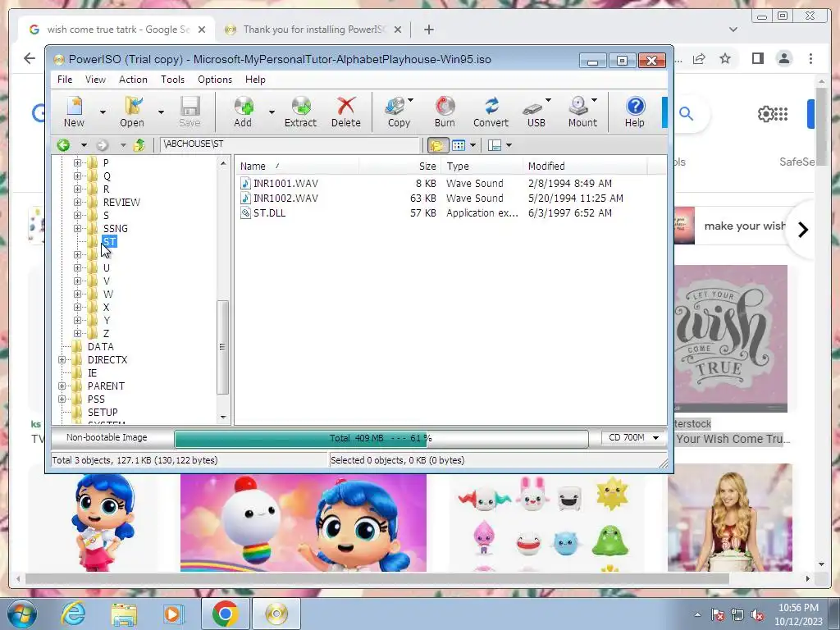Go up one folder level
Viewport: 840px width, 630px height.
tap(139, 144)
